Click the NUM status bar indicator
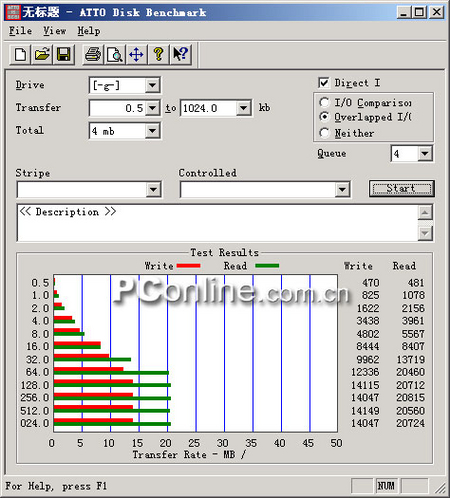 [x=386, y=486]
